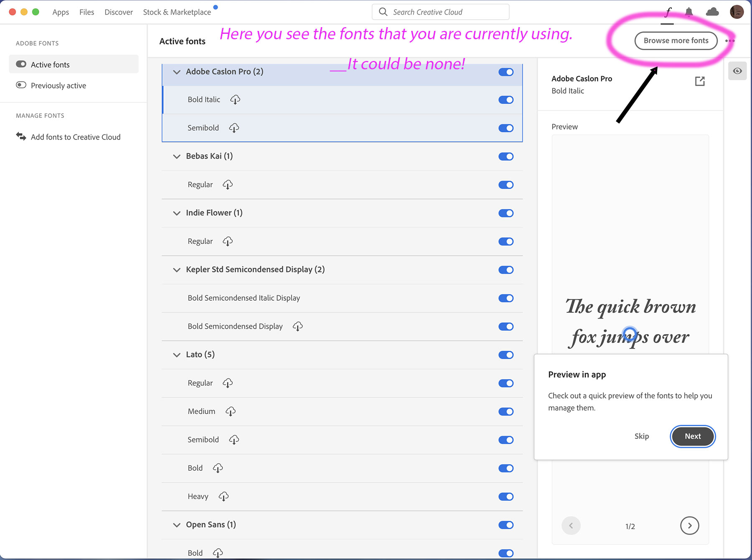Open the fonts icon in the top bar

pyautogui.click(x=668, y=12)
